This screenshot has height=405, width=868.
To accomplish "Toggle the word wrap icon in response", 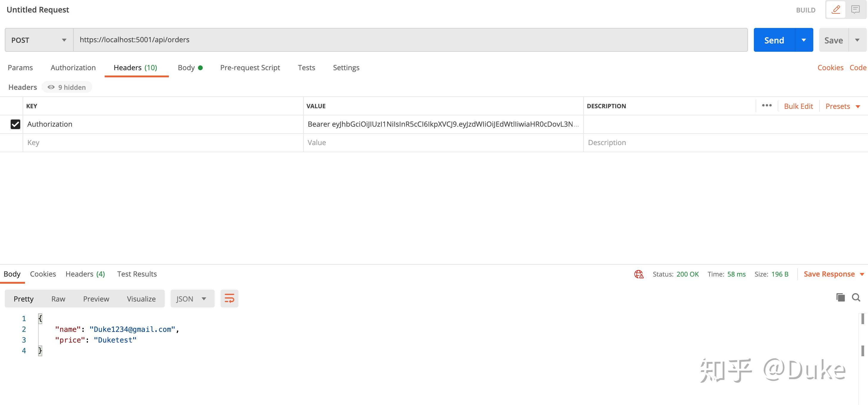I will point(229,299).
